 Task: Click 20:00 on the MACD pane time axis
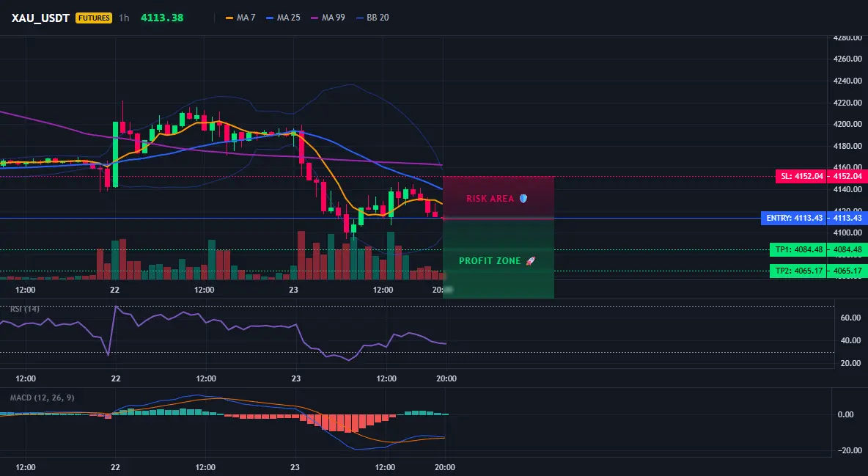coord(445,467)
